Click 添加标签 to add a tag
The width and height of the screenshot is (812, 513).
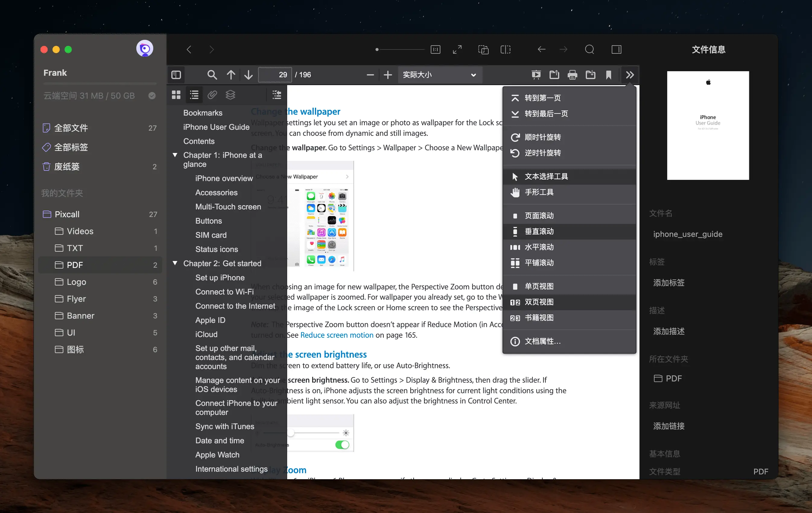(x=669, y=283)
